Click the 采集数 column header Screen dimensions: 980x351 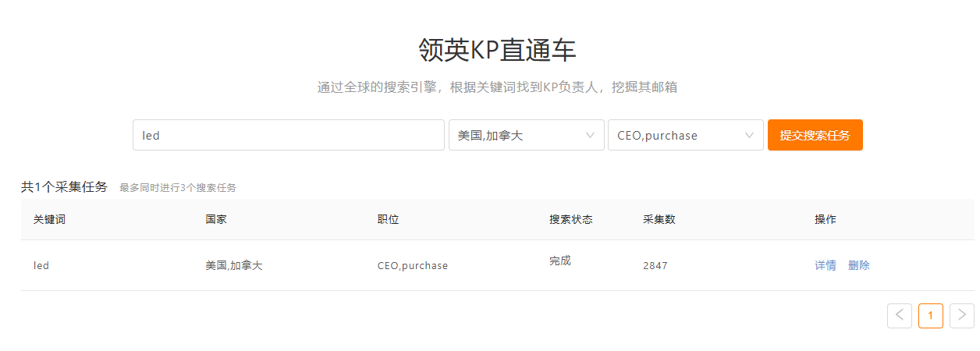[x=659, y=219]
